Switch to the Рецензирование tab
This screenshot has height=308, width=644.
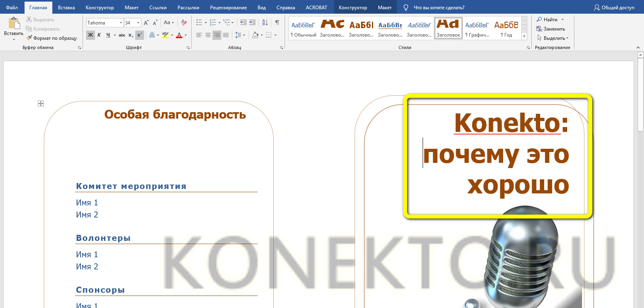[228, 8]
